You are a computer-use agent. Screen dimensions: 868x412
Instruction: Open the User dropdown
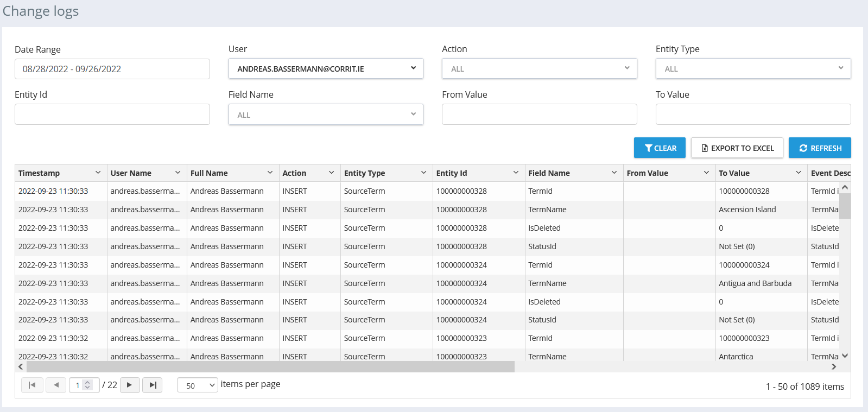tap(326, 69)
